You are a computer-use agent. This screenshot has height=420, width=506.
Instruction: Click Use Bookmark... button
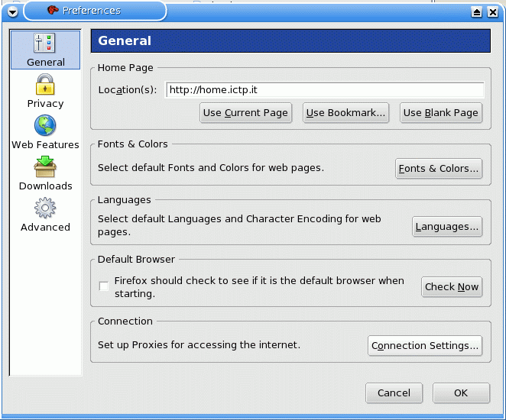point(345,113)
